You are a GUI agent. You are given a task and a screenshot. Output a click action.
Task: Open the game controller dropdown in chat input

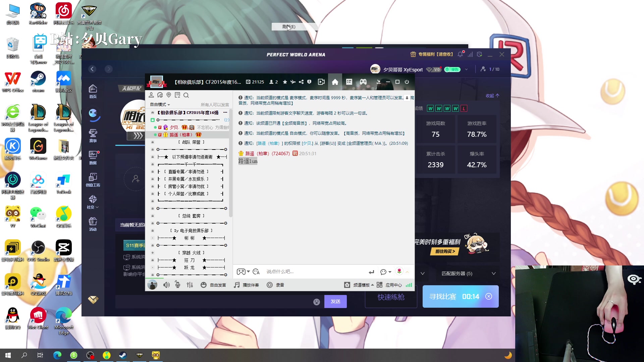tap(244, 271)
